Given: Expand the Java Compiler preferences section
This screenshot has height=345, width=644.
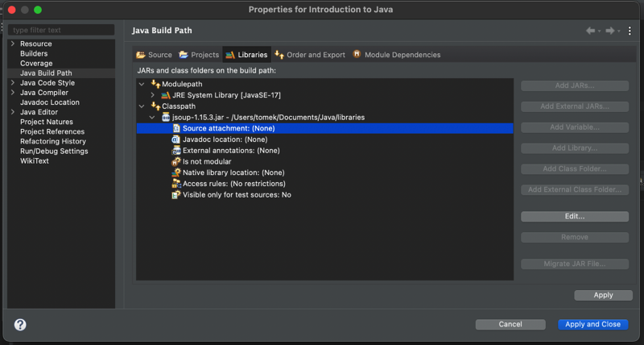Looking at the screenshot, I should (13, 93).
